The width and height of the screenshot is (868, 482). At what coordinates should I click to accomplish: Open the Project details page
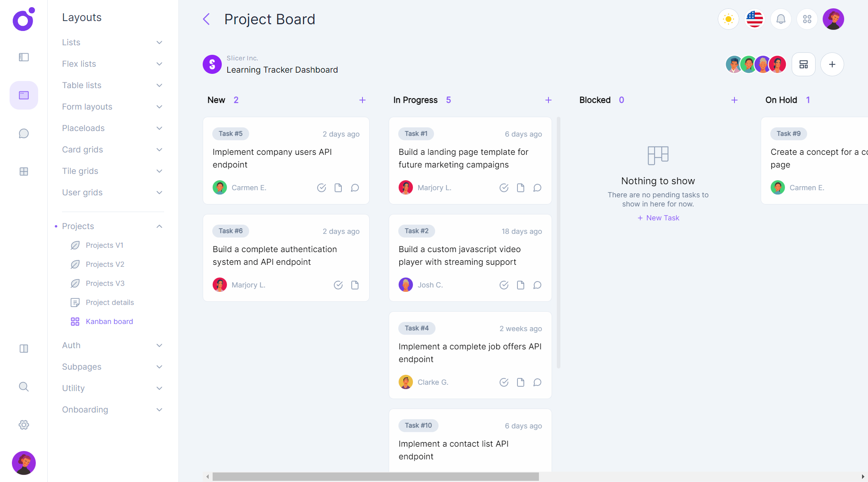[110, 302]
